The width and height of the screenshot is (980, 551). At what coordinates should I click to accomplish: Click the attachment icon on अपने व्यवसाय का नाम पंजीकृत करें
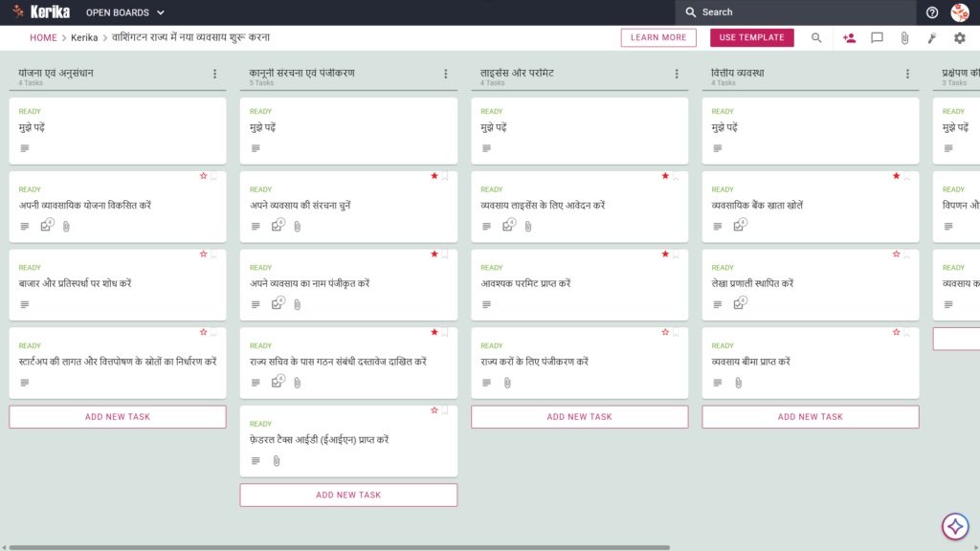pos(298,304)
